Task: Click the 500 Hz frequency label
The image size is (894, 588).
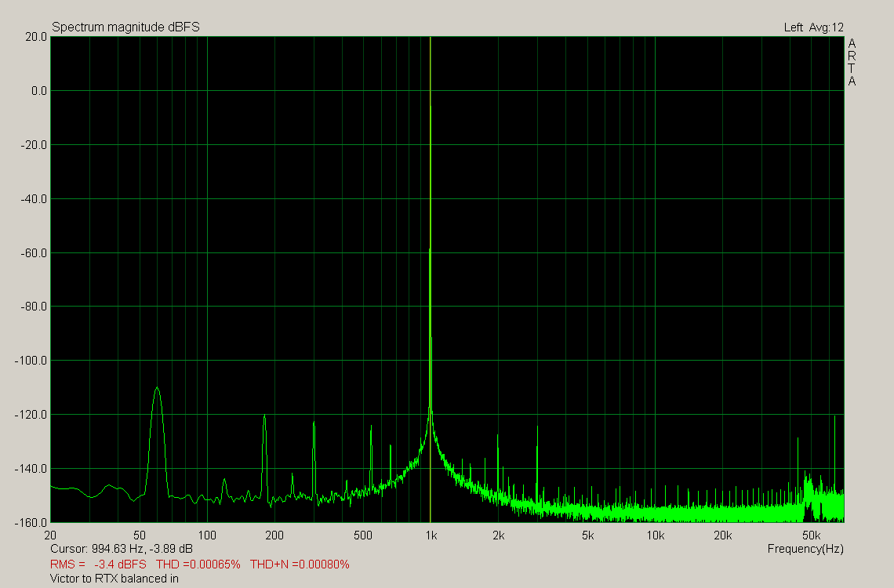Action: [363, 535]
